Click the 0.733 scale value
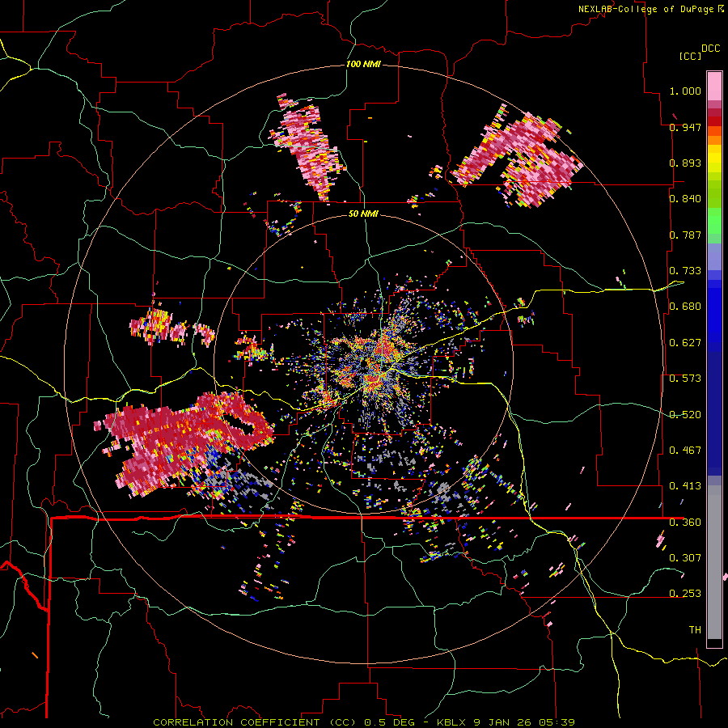This screenshot has height=728, width=728. tap(685, 271)
